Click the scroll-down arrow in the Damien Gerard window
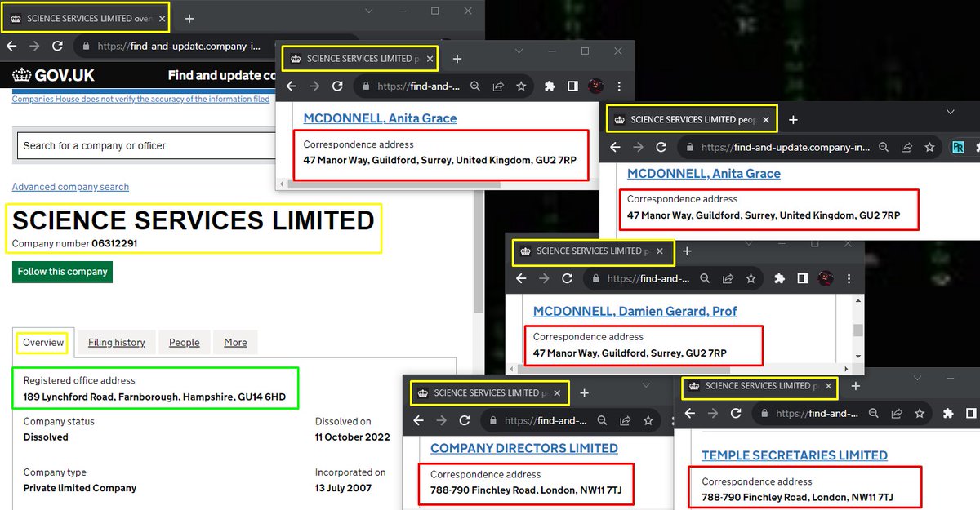This screenshot has height=510, width=980. point(858,357)
